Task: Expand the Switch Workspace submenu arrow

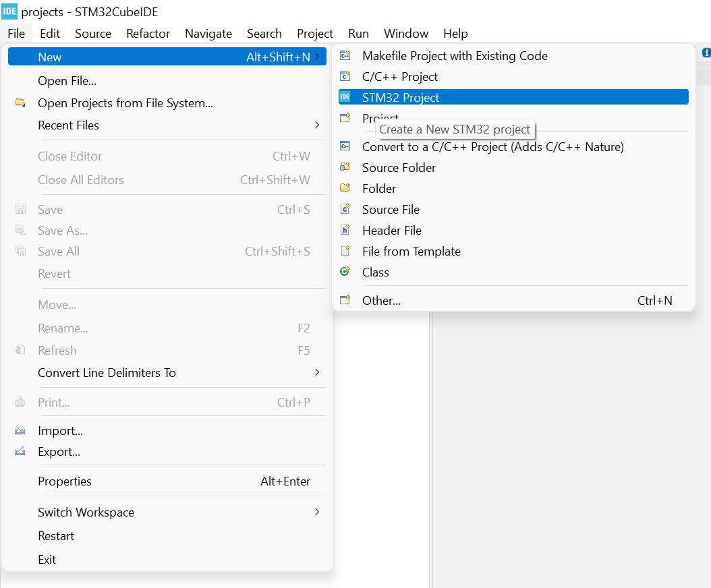Action: [318, 512]
